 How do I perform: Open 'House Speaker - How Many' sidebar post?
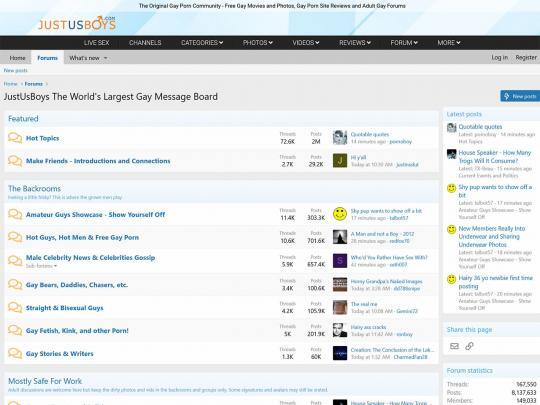[495, 157]
